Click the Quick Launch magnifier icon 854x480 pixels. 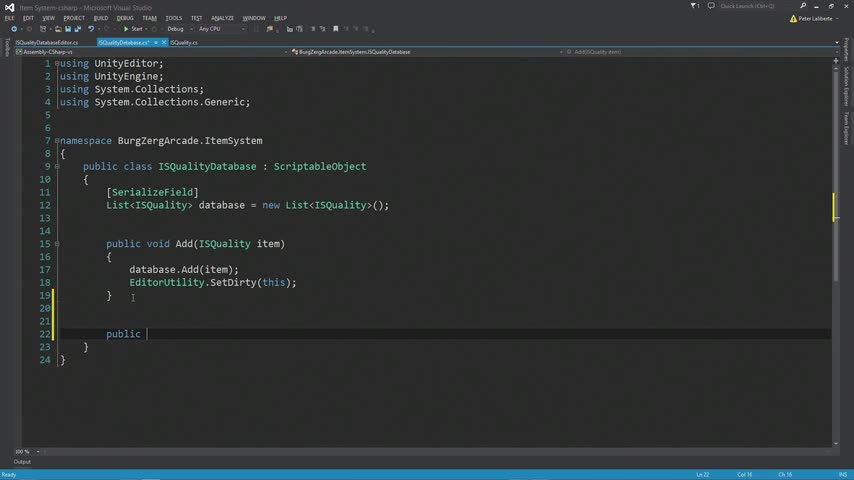click(x=803, y=6)
